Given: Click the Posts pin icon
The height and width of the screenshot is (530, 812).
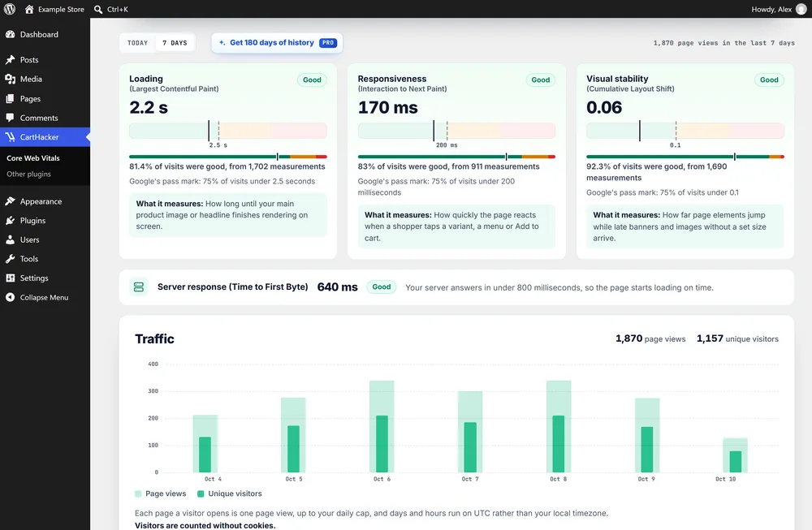Looking at the screenshot, I should (x=10, y=59).
